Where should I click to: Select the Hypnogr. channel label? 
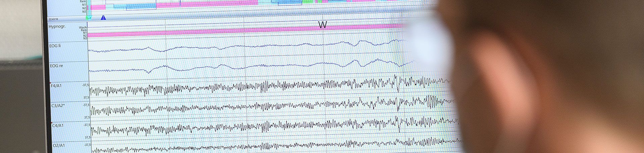tap(57, 27)
